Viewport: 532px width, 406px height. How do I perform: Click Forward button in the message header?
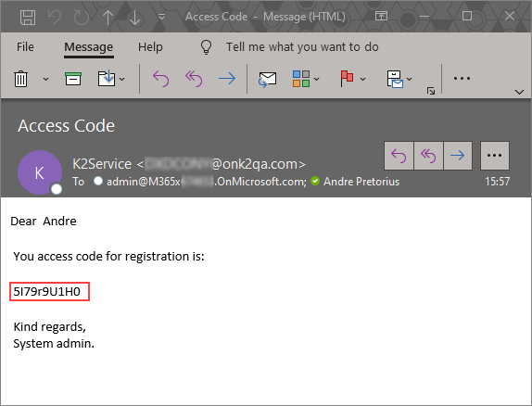pos(458,156)
